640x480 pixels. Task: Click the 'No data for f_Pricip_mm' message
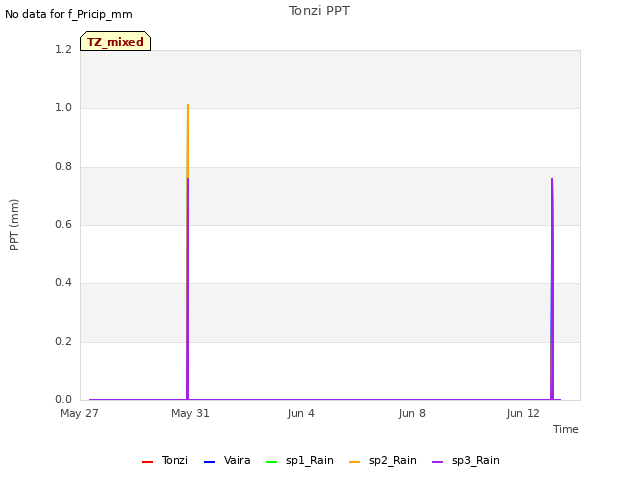(x=69, y=14)
